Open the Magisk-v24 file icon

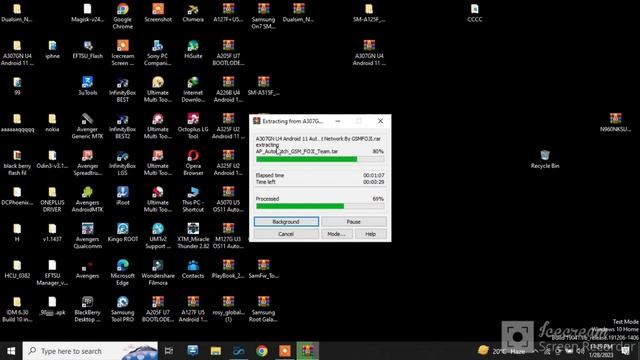coord(87,13)
